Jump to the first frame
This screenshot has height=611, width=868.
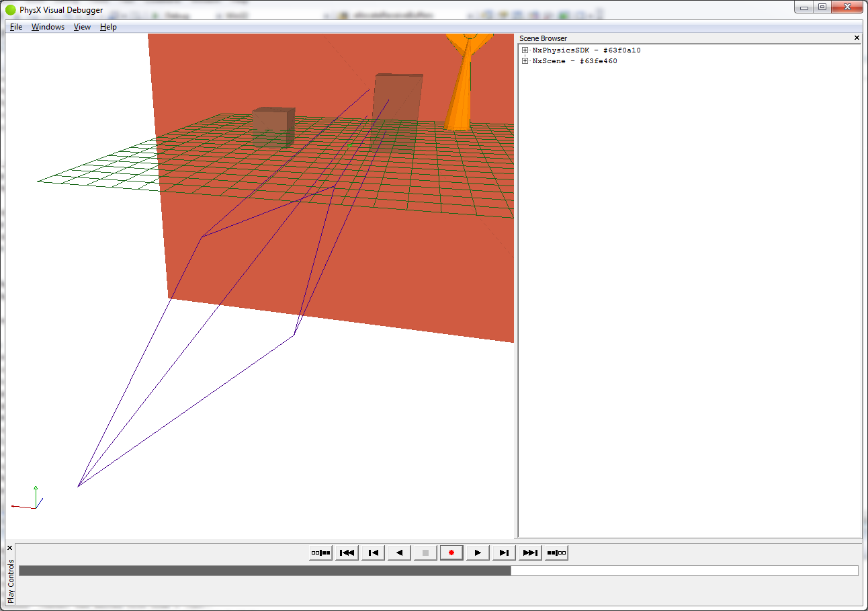pyautogui.click(x=347, y=553)
